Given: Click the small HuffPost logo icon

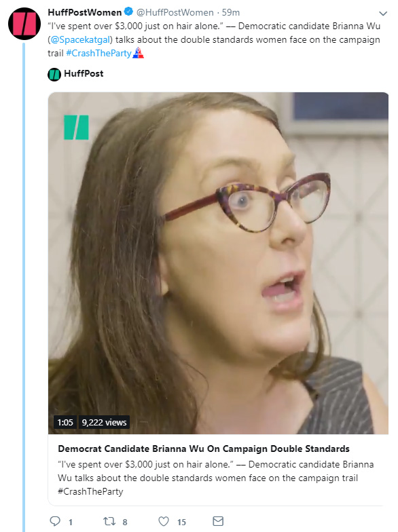Looking at the screenshot, I should [x=54, y=74].
